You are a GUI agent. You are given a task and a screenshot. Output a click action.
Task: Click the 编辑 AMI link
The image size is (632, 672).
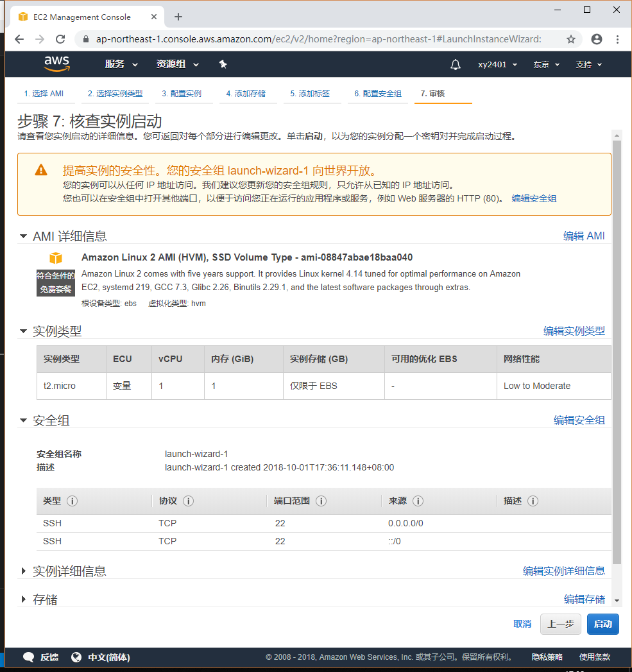[584, 236]
